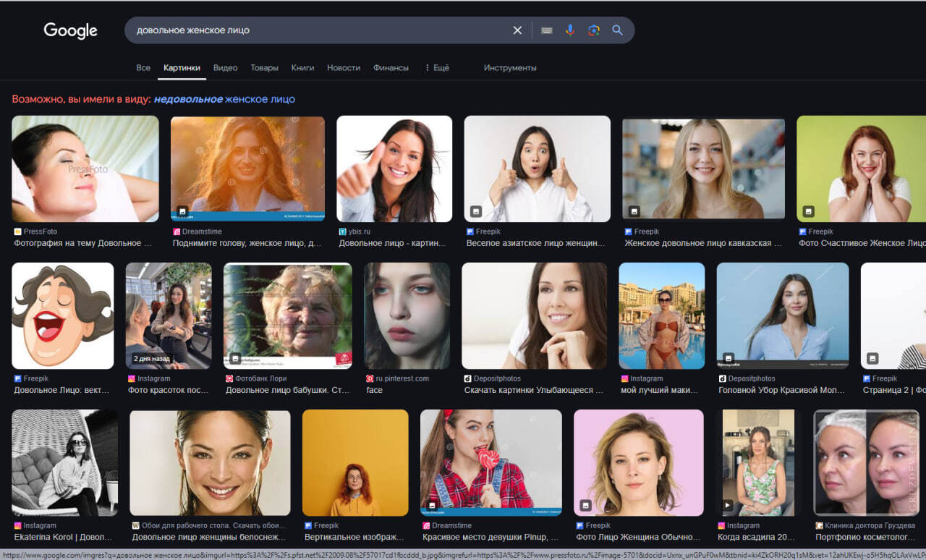Image resolution: width=926 pixels, height=560 pixels.
Task: Open the on-screen keyboard icon
Action: pos(547,30)
